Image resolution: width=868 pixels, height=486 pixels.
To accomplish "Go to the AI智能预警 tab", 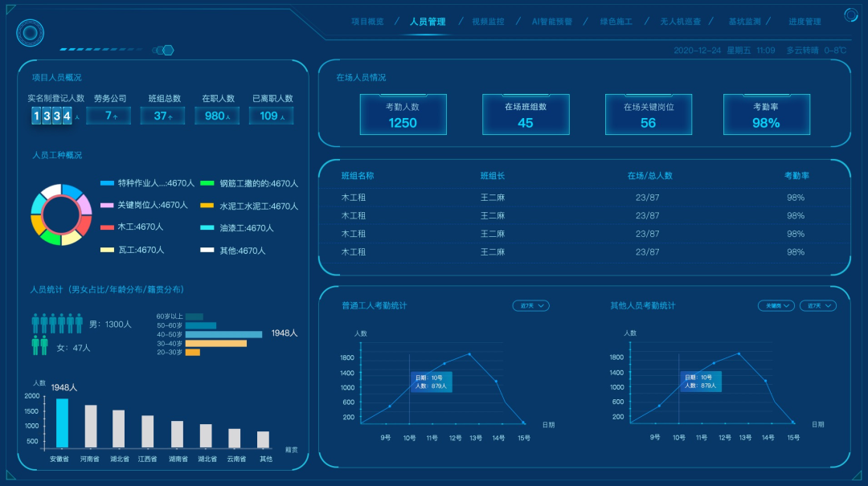I will coord(552,22).
